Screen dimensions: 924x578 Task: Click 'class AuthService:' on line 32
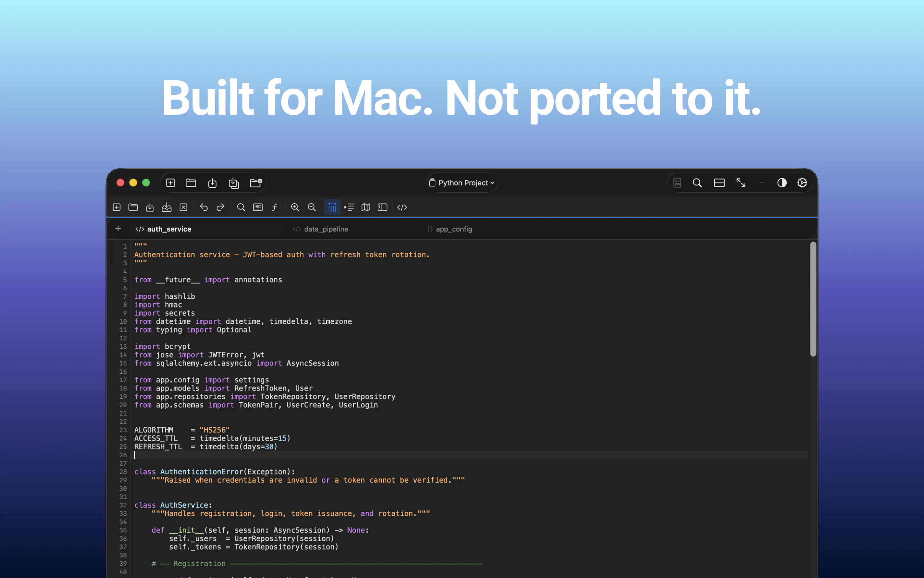(173, 505)
